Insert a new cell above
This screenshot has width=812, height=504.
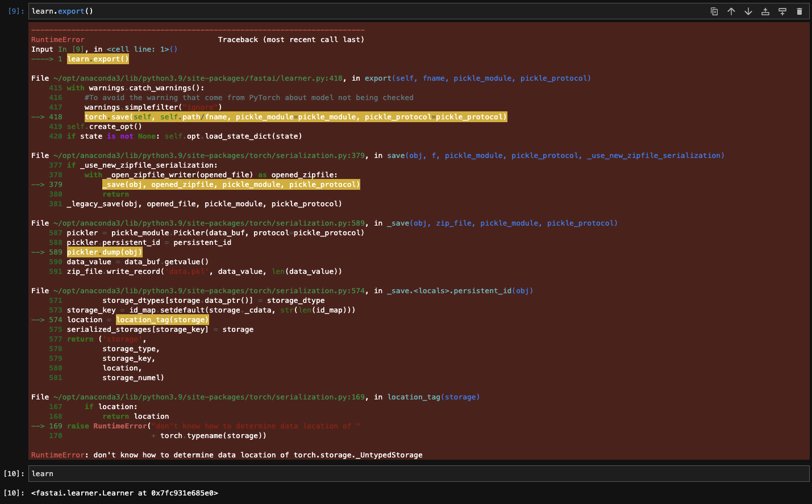(x=765, y=11)
